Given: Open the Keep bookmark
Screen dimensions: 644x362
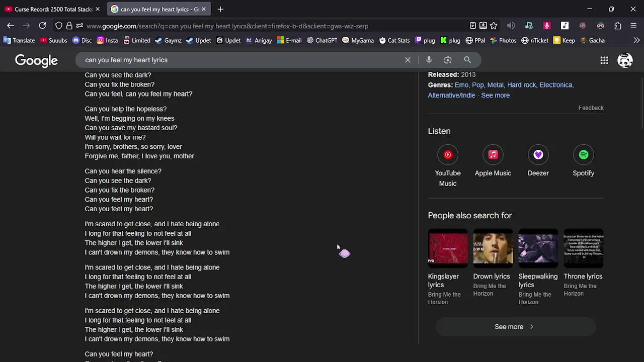Looking at the screenshot, I should (x=564, y=40).
